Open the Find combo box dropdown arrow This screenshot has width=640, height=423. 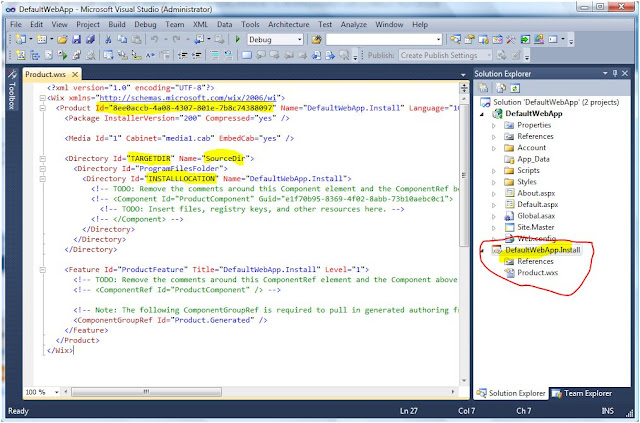(x=439, y=40)
